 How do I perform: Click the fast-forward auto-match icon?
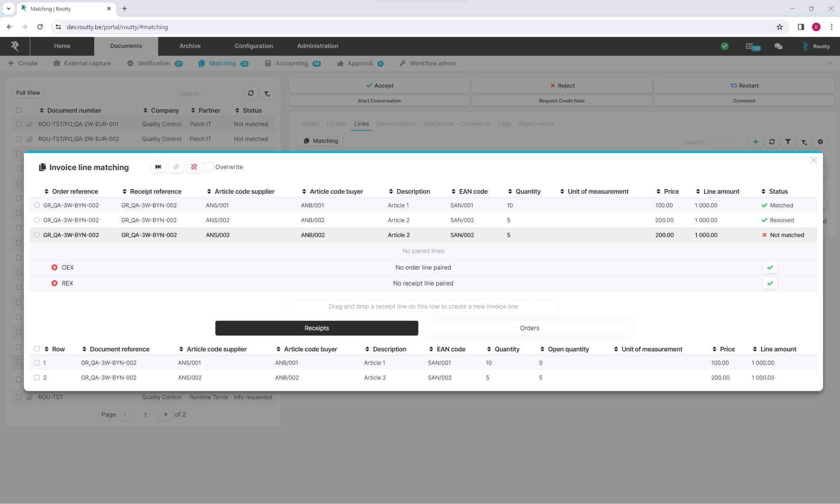click(158, 167)
